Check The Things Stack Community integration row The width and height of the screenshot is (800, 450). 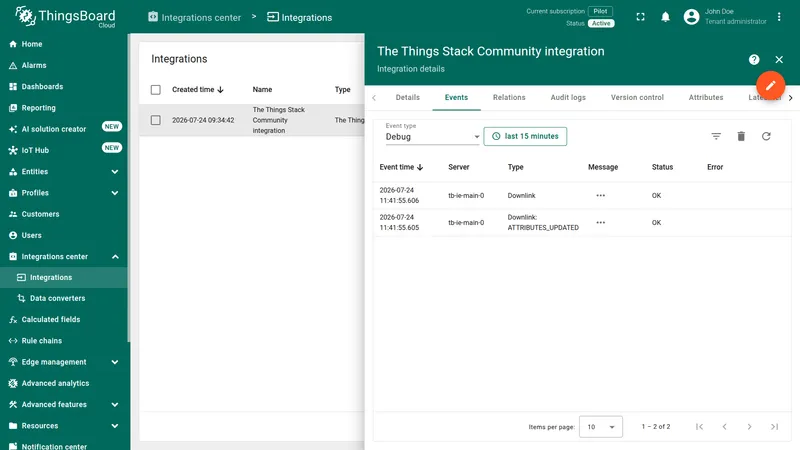156,120
